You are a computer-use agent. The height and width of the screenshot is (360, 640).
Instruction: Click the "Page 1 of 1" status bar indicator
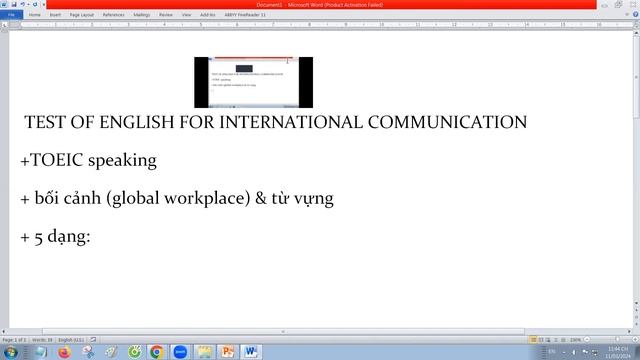[15, 340]
